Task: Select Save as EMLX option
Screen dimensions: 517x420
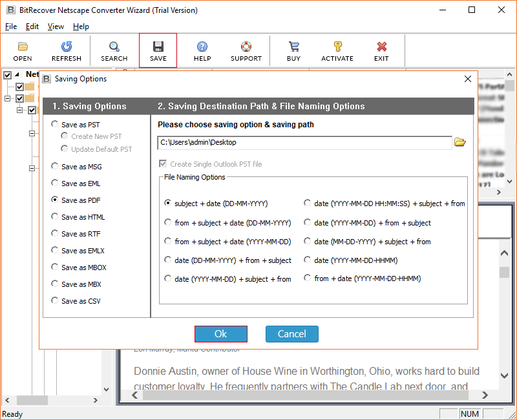Action: tap(78, 251)
